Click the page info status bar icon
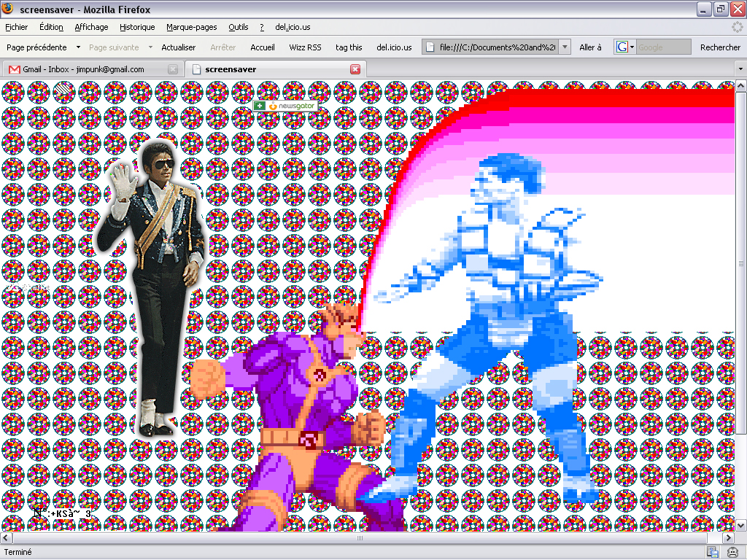 click(713, 552)
